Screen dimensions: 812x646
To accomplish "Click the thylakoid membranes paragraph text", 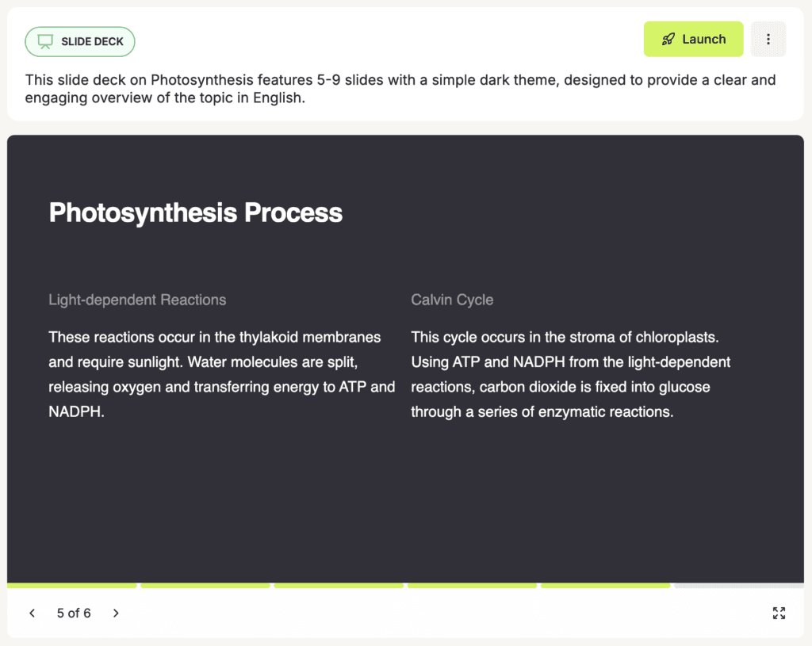I will pos(222,374).
